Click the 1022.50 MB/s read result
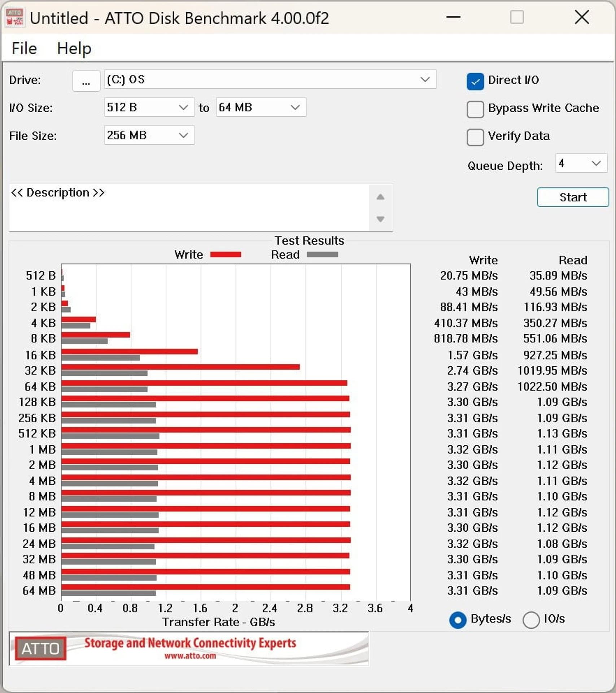The height and width of the screenshot is (693, 616). (x=552, y=387)
